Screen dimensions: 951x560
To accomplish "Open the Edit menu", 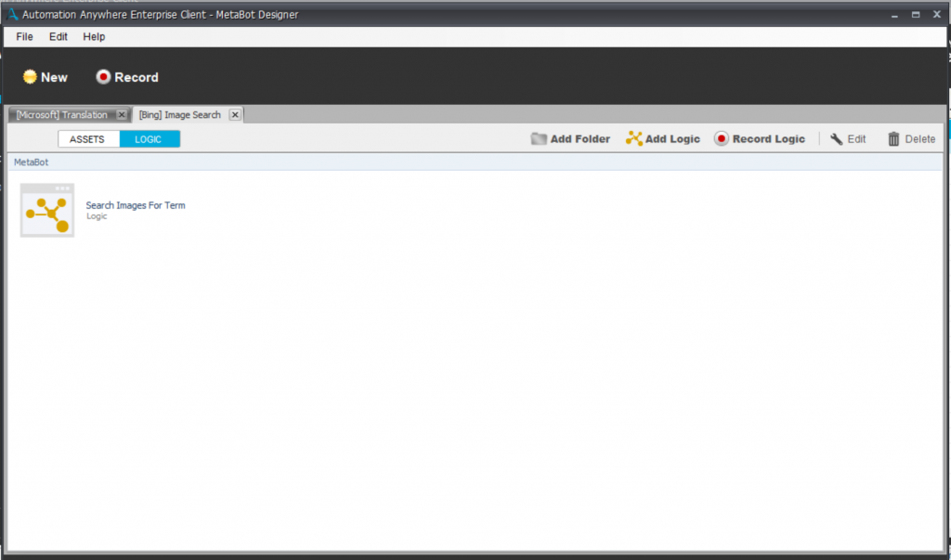I will click(59, 36).
